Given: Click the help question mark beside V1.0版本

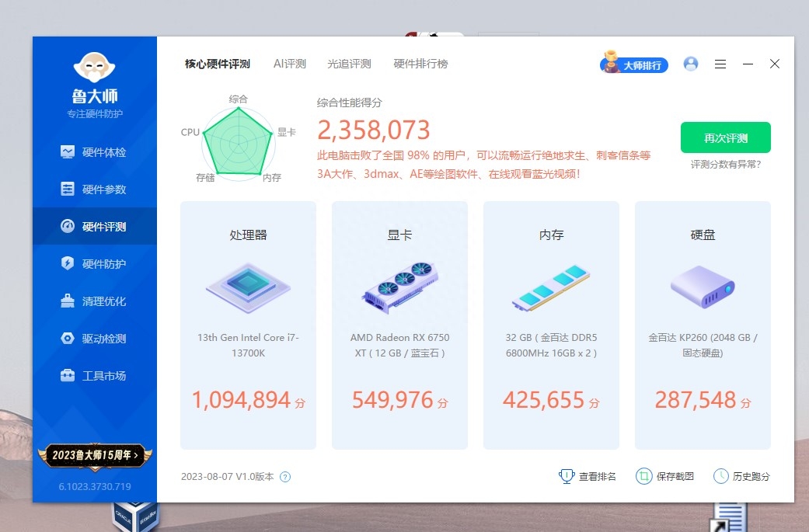Looking at the screenshot, I should click(284, 477).
